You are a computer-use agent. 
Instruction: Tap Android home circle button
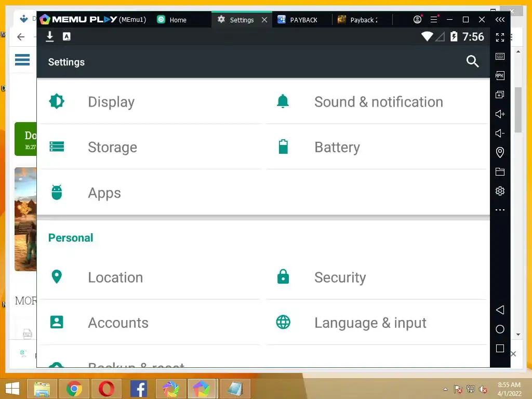pos(500,329)
